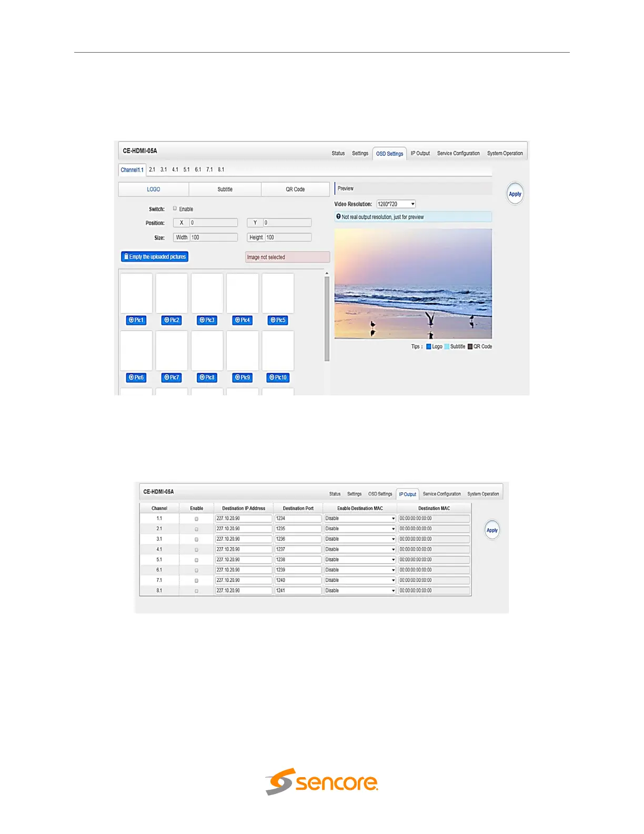Select OSD Settings tab in upper panel
644x834 pixels.
pos(389,154)
